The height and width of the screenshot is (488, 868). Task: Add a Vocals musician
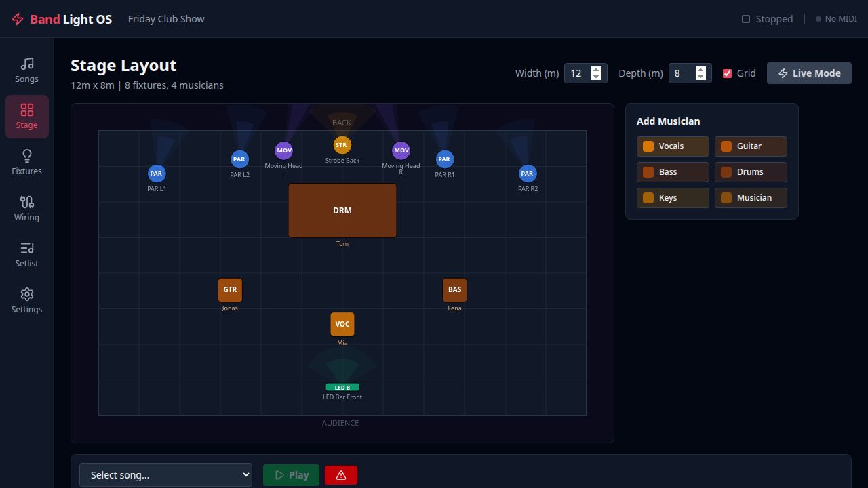[x=673, y=146]
